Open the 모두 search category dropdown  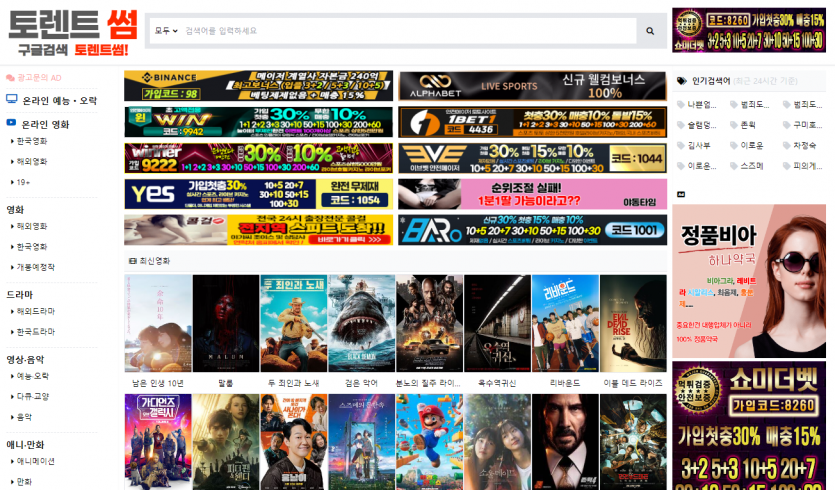pyautogui.click(x=166, y=31)
